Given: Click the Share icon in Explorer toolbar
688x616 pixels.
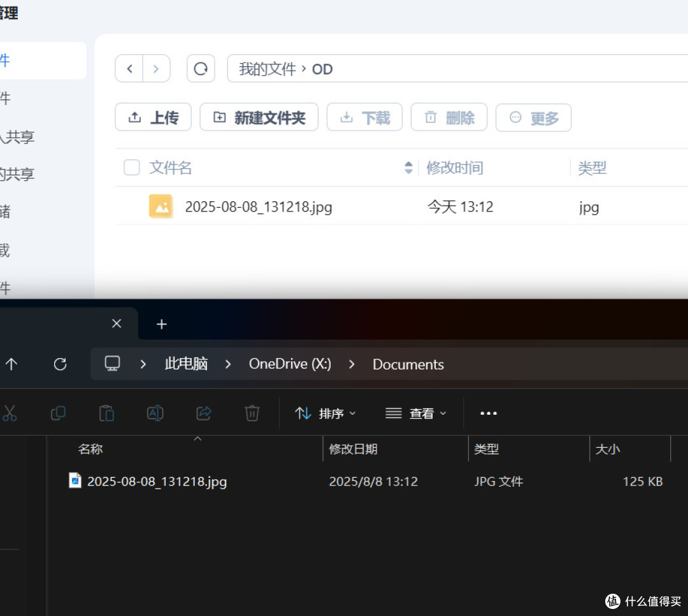Looking at the screenshot, I should [x=204, y=413].
